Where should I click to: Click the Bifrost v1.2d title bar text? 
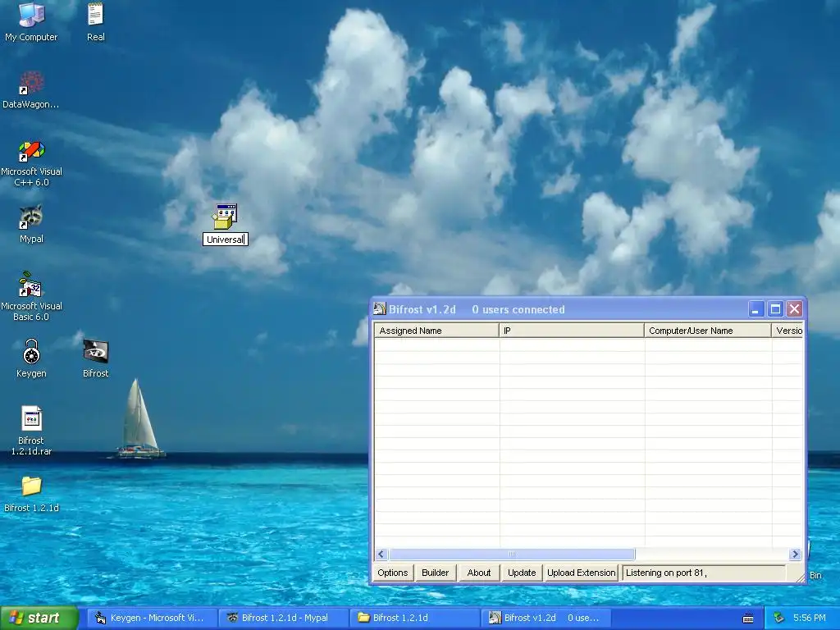click(422, 309)
